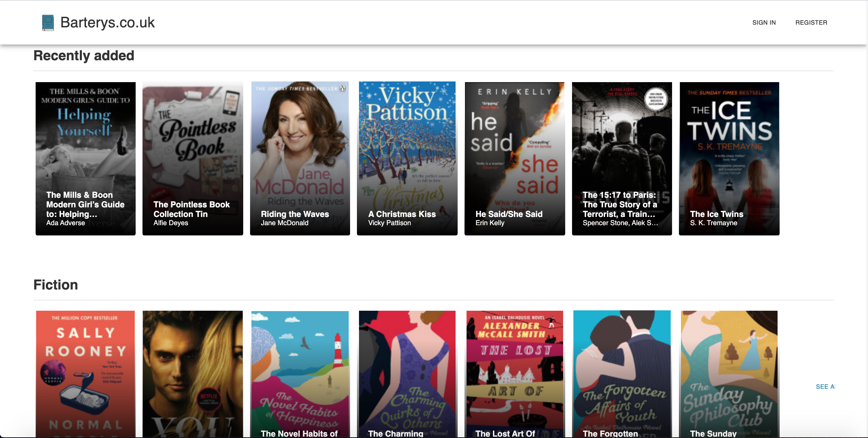Screen dimensions: 868x438
Task: Click the Barterys book logo icon
Action: [48, 23]
